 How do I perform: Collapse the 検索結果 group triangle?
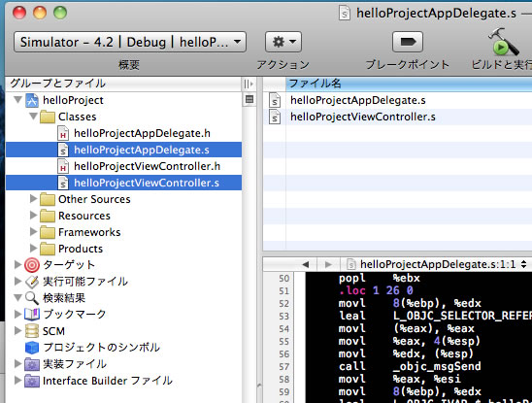click(17, 298)
